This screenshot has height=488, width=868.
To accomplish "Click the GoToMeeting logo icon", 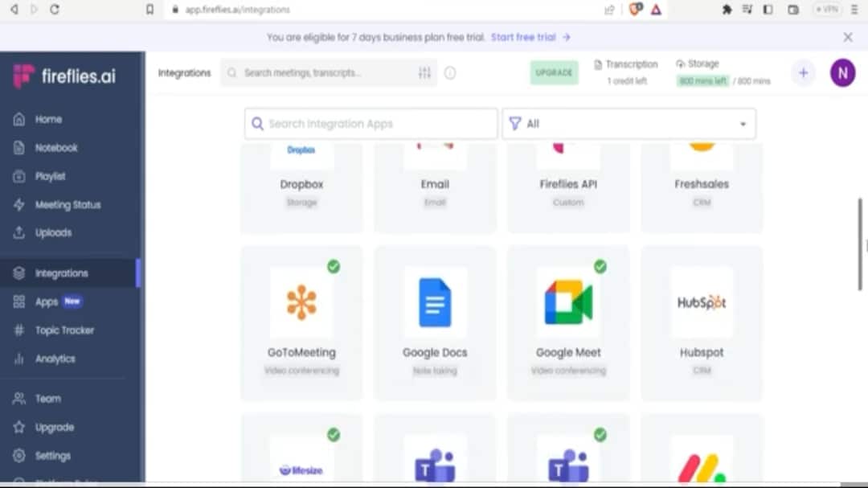I will click(301, 302).
